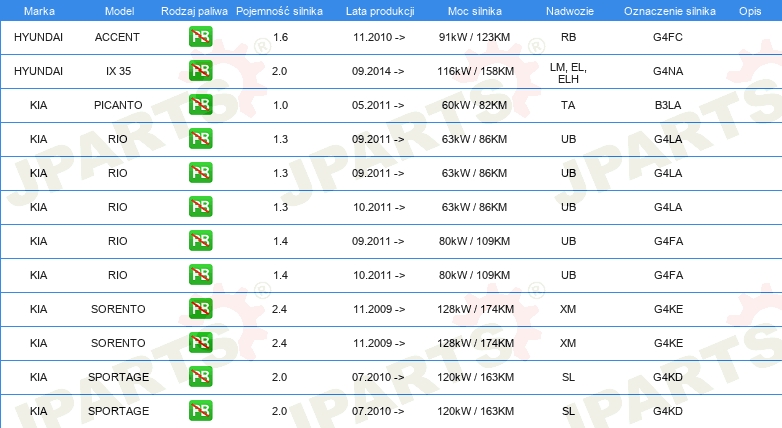Select the PICANTO model cell
This screenshot has width=782, height=428.
click(118, 105)
